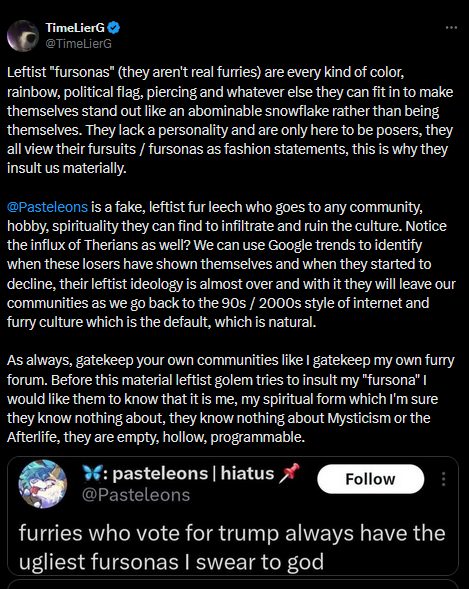Open the pasteleons avatar in the quoted tweet
The width and height of the screenshot is (469, 589).
tap(43, 484)
